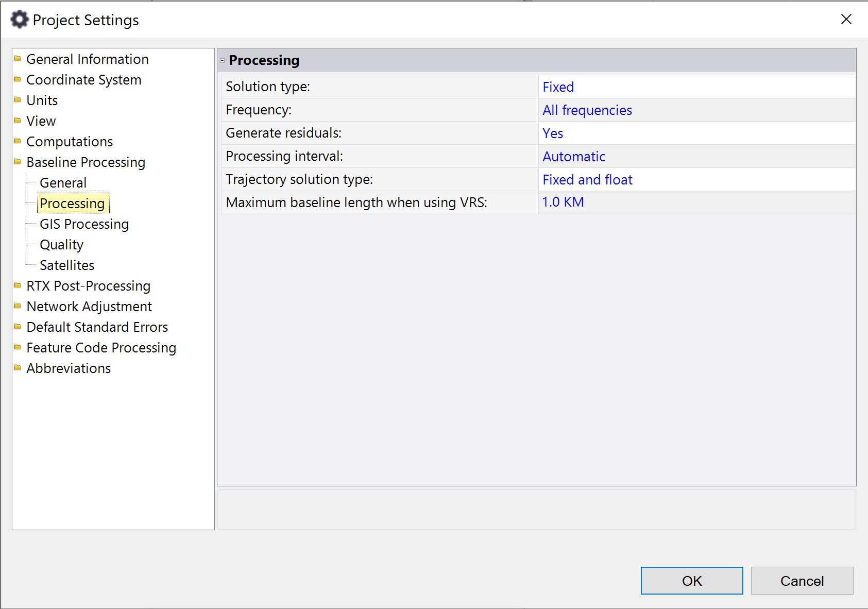The height and width of the screenshot is (609, 868).
Task: Click the folder icon next to Coordinate System
Action: pyautogui.click(x=18, y=79)
